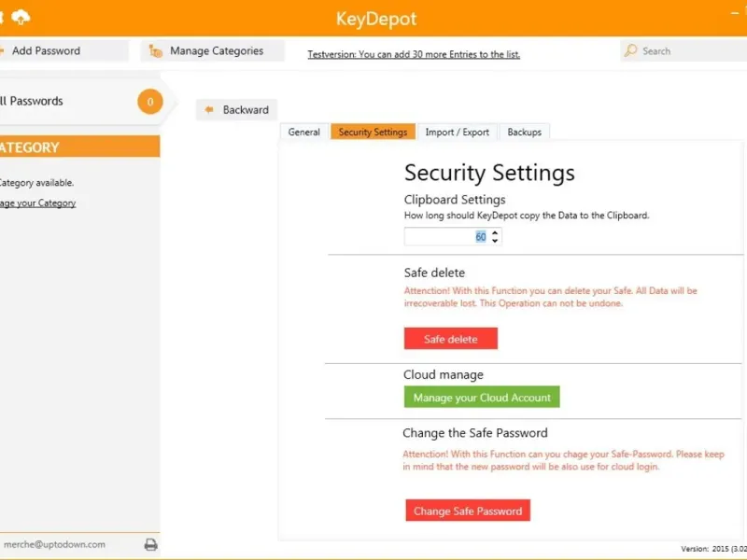Increase clipboard time with up arrow

tap(495, 232)
